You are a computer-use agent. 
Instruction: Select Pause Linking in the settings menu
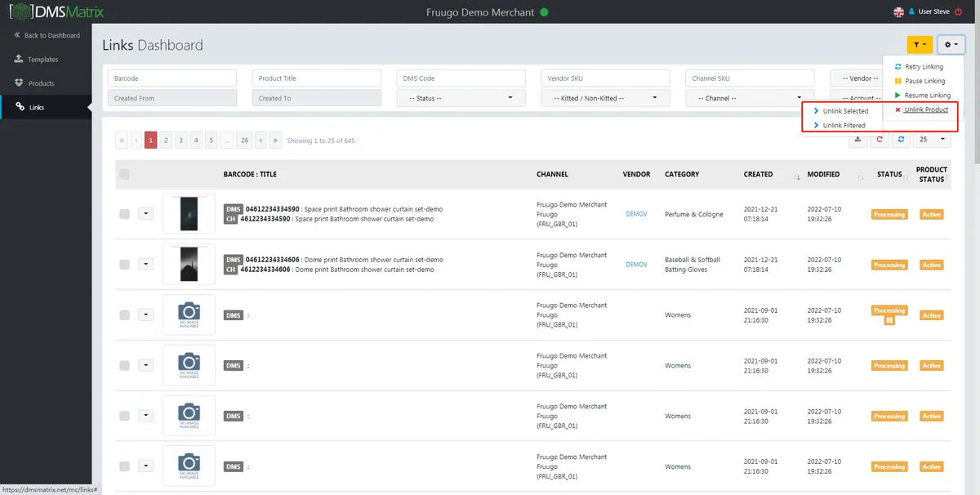(x=924, y=81)
